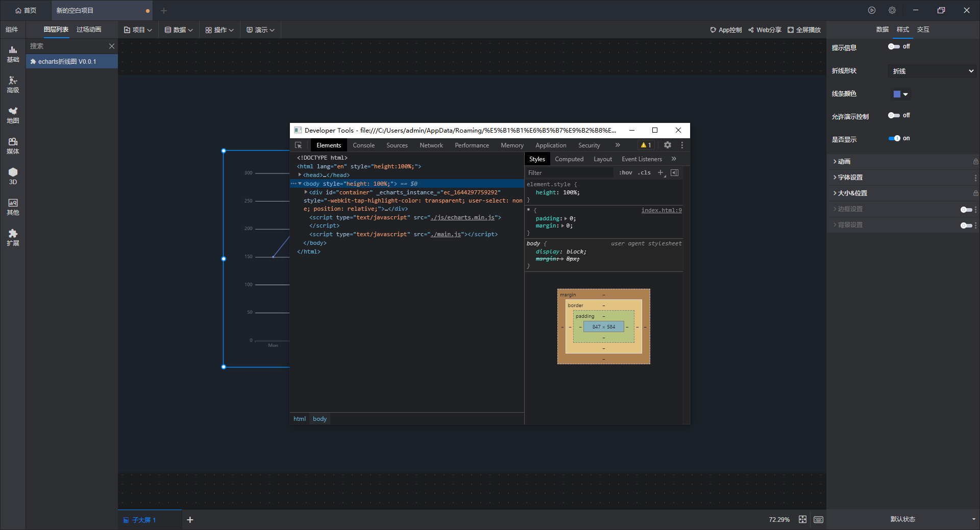Open the 其他 component category
This screenshot has width=980, height=530.
tap(13, 207)
